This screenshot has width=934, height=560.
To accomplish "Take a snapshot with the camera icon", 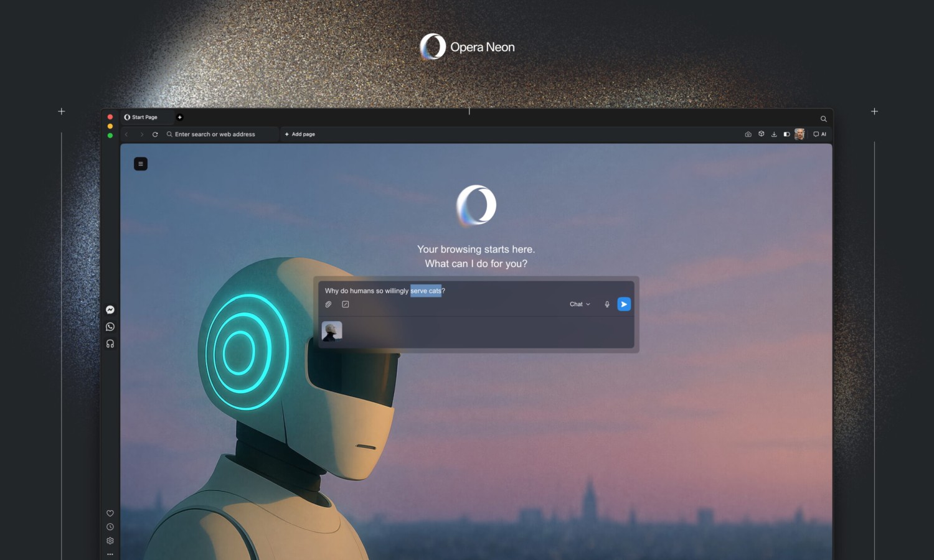I will pos(748,134).
